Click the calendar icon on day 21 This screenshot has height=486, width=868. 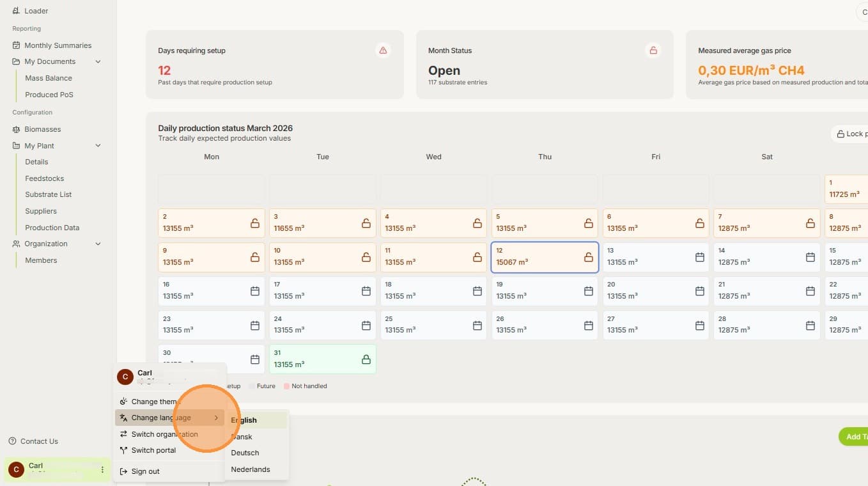pos(810,291)
